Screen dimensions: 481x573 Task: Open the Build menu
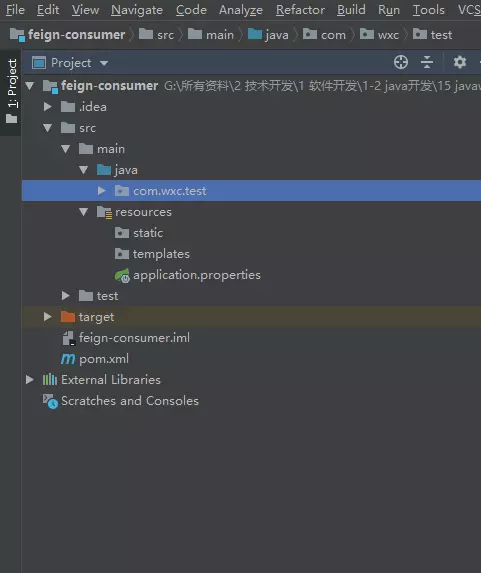click(x=351, y=10)
